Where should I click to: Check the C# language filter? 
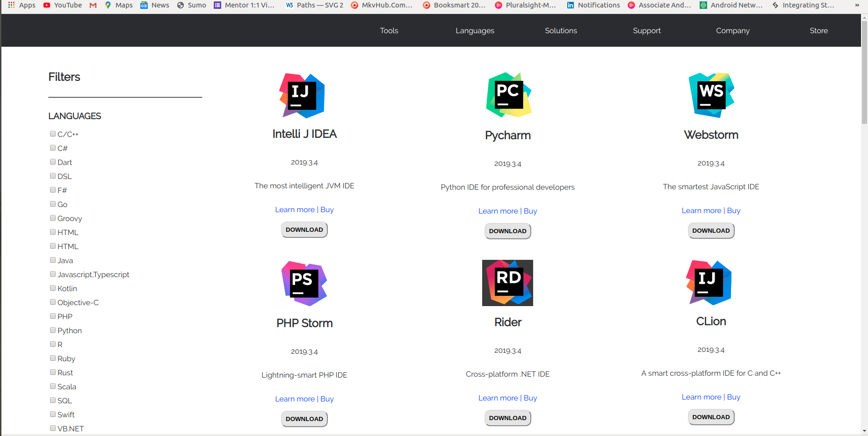tap(53, 148)
